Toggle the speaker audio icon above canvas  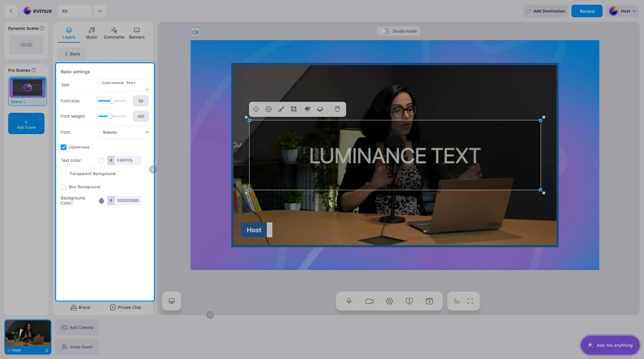coord(195,32)
